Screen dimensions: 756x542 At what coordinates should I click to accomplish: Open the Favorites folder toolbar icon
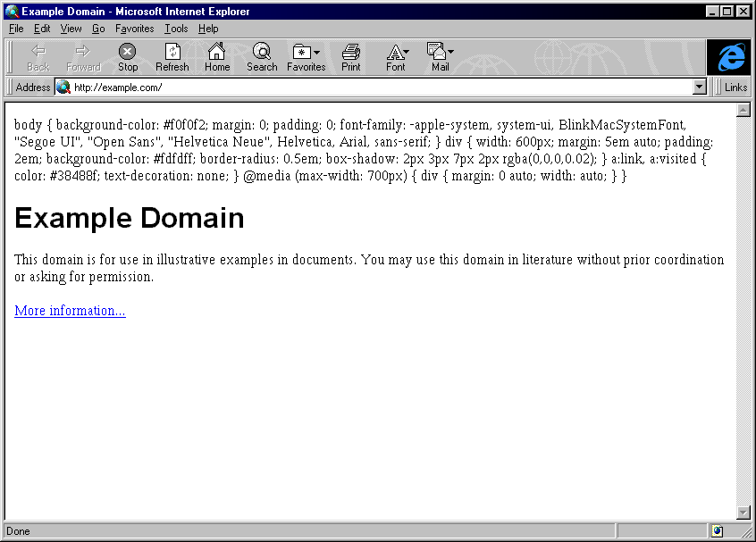[x=301, y=51]
